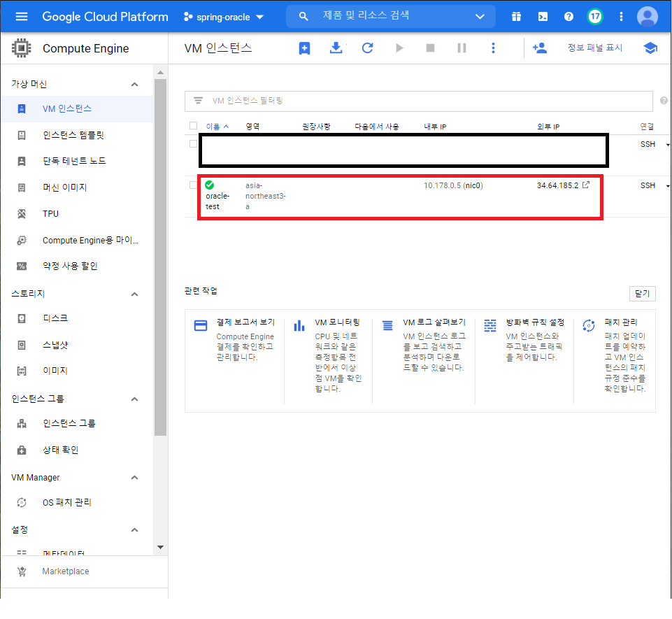Connect via SSH to first instance
The height and width of the screenshot is (619, 672).
pos(648,144)
